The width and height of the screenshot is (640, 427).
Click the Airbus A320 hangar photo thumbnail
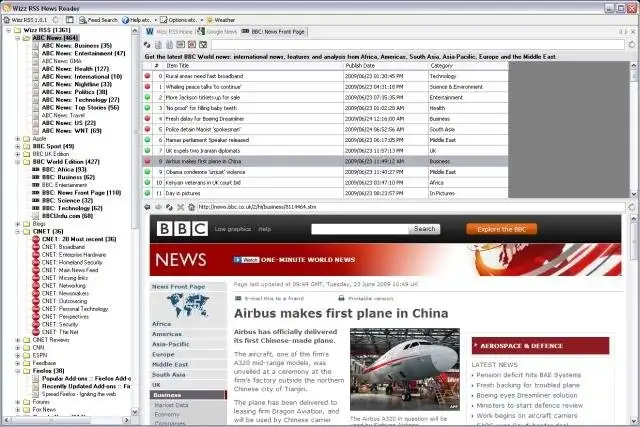[x=405, y=369]
